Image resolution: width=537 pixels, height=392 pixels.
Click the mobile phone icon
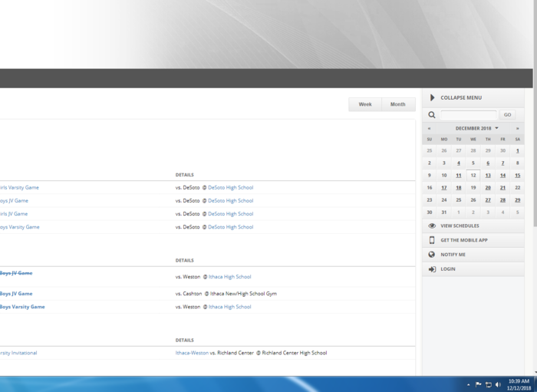[x=432, y=240]
